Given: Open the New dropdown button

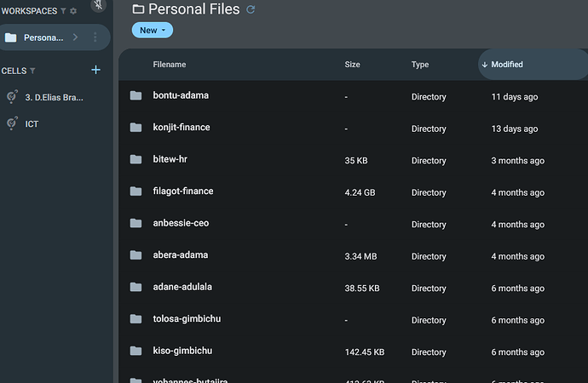Looking at the screenshot, I should pos(153,31).
